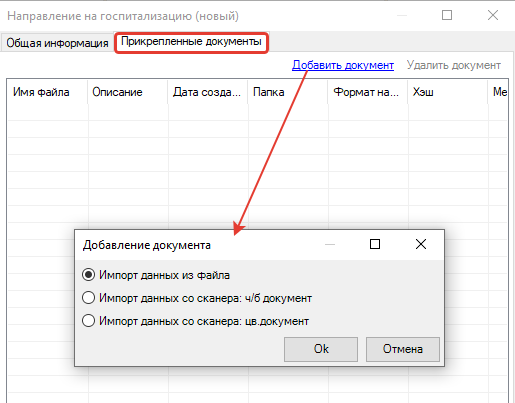The width and height of the screenshot is (515, 403).
Task: Open 'Прикрепленные документы' tab
Action: (191, 42)
